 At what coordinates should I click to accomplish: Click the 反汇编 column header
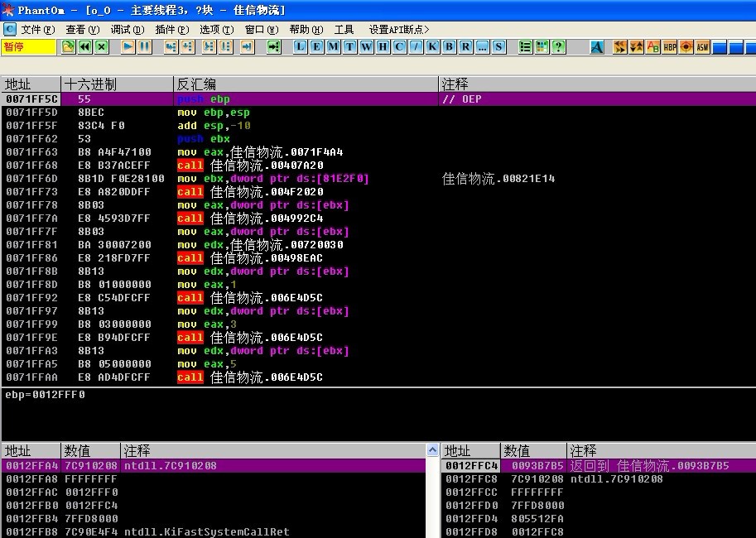(306, 84)
